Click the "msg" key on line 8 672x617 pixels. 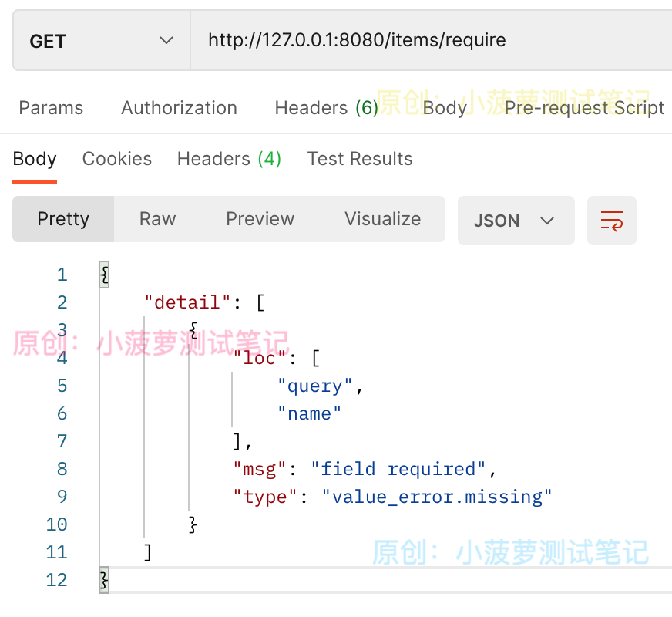pyautogui.click(x=259, y=469)
